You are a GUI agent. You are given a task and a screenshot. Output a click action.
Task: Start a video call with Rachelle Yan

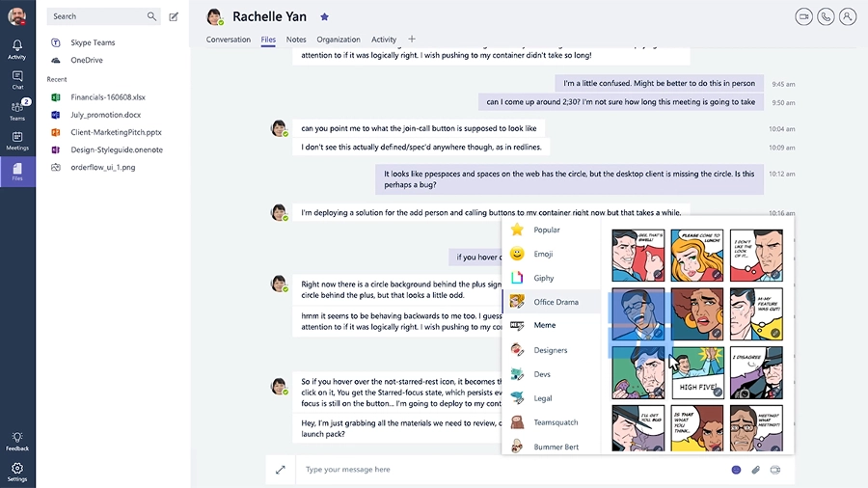tap(804, 16)
